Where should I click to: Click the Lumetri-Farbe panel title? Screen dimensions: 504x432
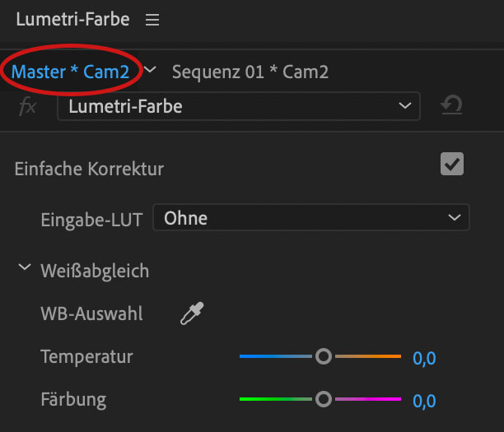point(72,20)
